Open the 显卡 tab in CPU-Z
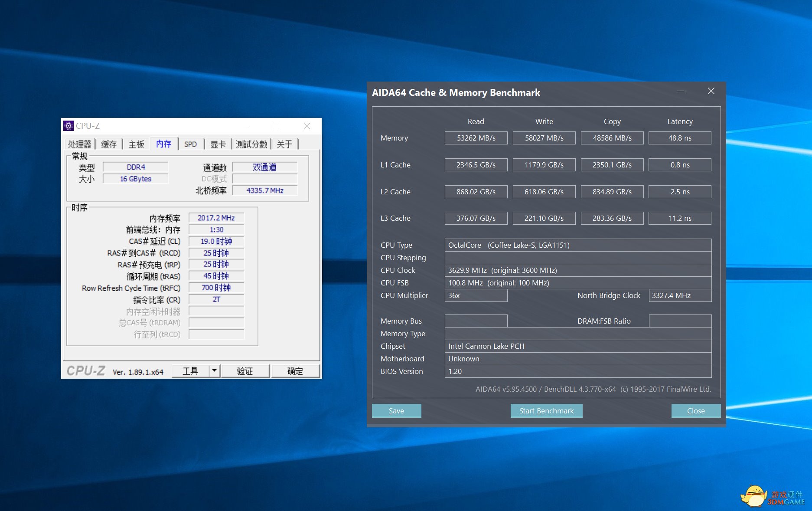 point(218,144)
